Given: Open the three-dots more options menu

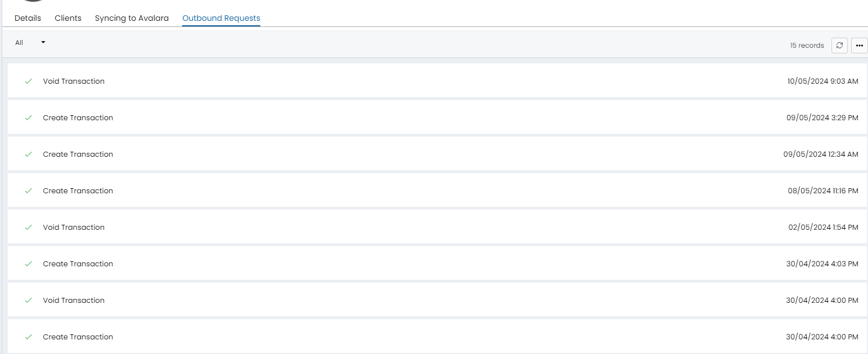Looking at the screenshot, I should 859,46.
